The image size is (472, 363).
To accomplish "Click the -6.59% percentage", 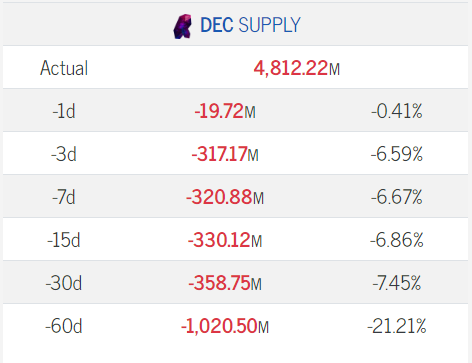I will [x=397, y=154].
